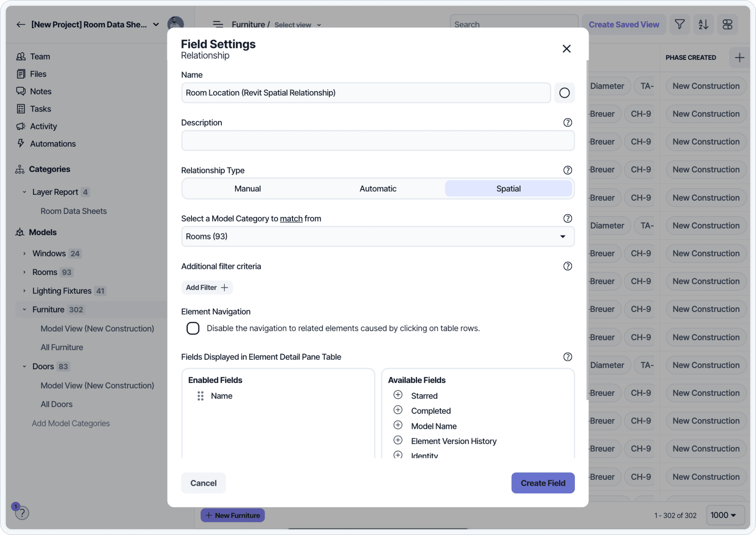Click the help icon beside Additional filter criteria
756x535 pixels.
(567, 266)
